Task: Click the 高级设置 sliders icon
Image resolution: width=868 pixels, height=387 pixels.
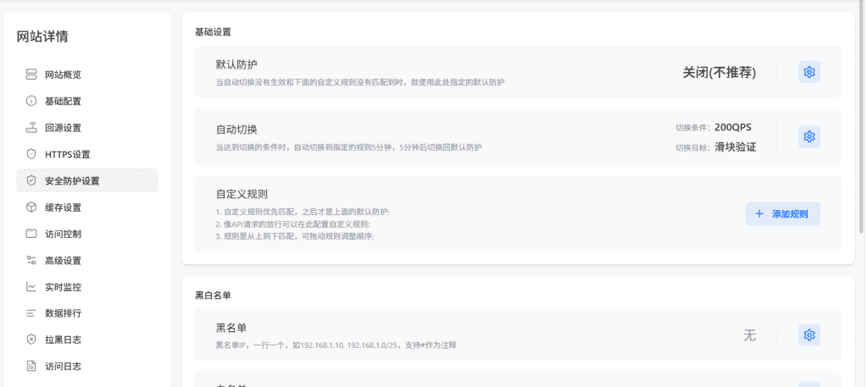Action: (31, 260)
